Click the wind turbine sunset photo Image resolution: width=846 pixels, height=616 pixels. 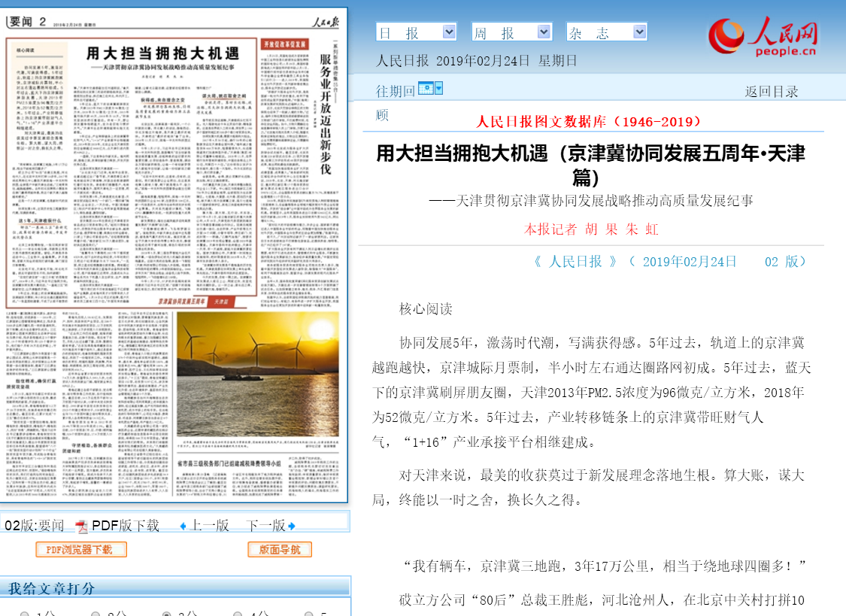coord(258,374)
